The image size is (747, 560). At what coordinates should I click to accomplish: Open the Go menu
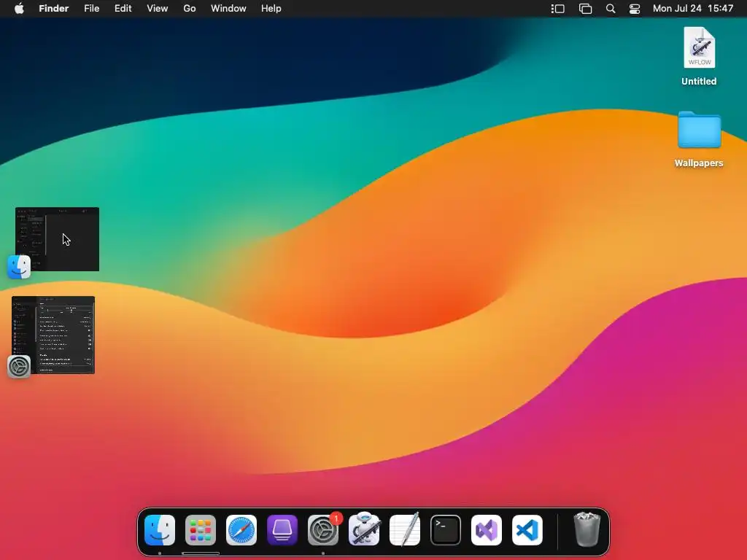(190, 9)
